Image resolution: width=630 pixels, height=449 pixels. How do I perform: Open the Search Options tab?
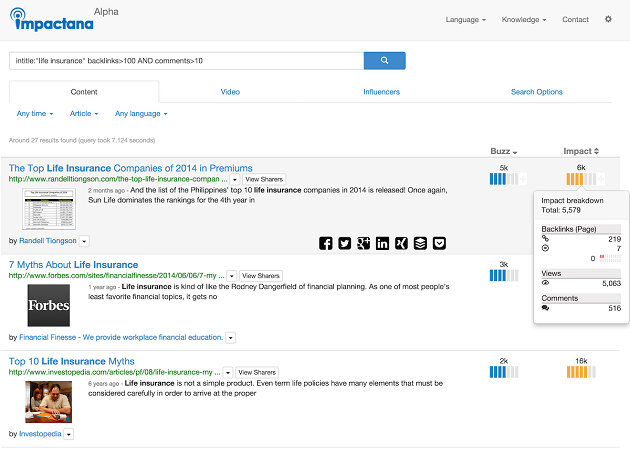tap(536, 92)
